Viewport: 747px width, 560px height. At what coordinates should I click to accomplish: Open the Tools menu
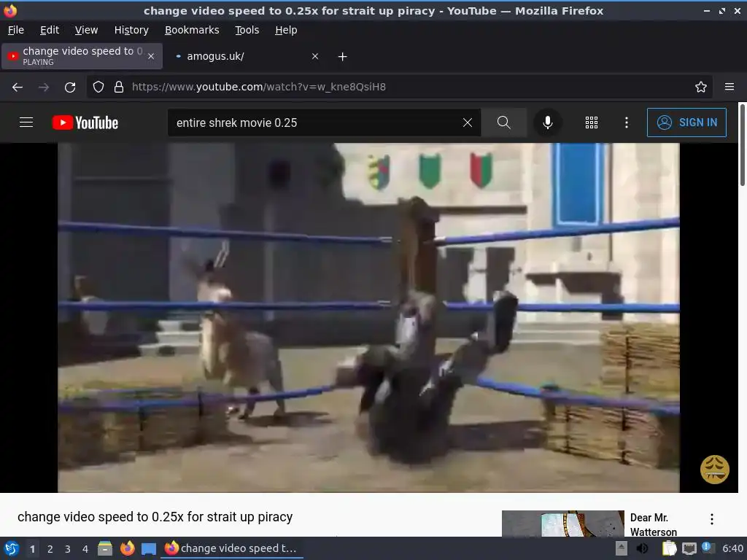[x=247, y=30]
